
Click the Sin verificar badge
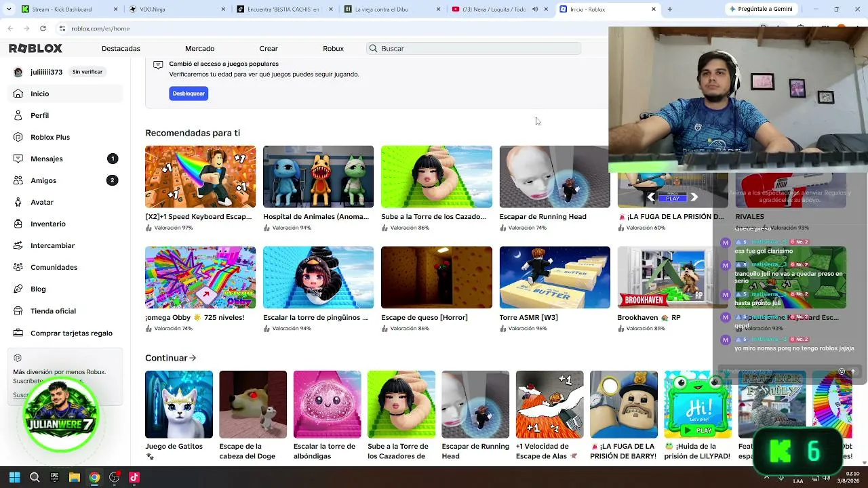pos(87,72)
